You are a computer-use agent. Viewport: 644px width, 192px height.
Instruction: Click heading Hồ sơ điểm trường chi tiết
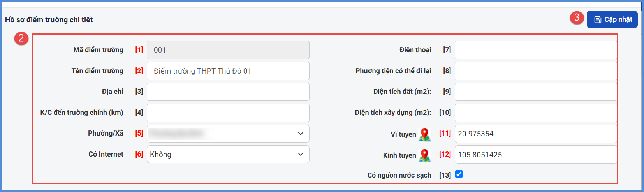[49, 19]
